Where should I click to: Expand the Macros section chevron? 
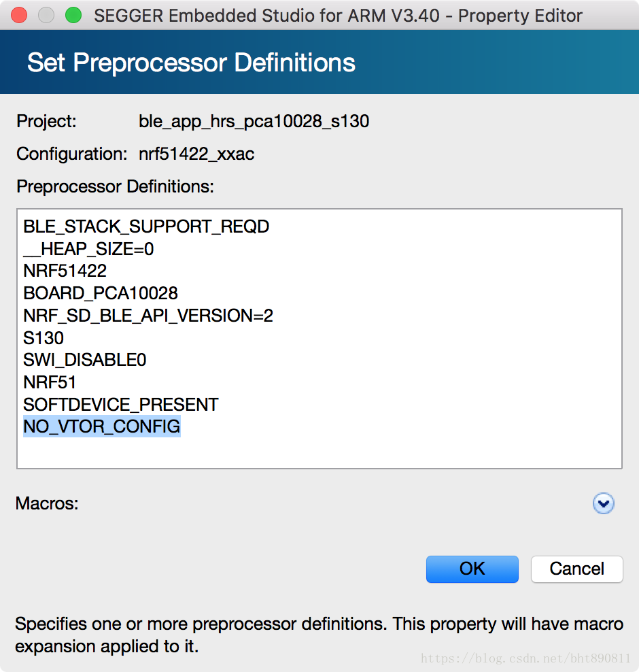coord(604,503)
